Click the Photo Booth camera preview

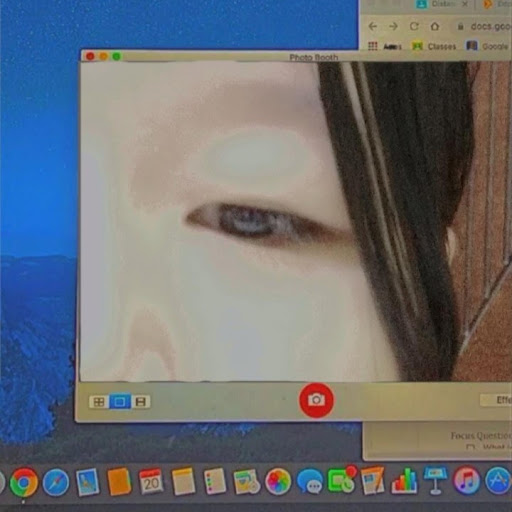[x=295, y=221]
